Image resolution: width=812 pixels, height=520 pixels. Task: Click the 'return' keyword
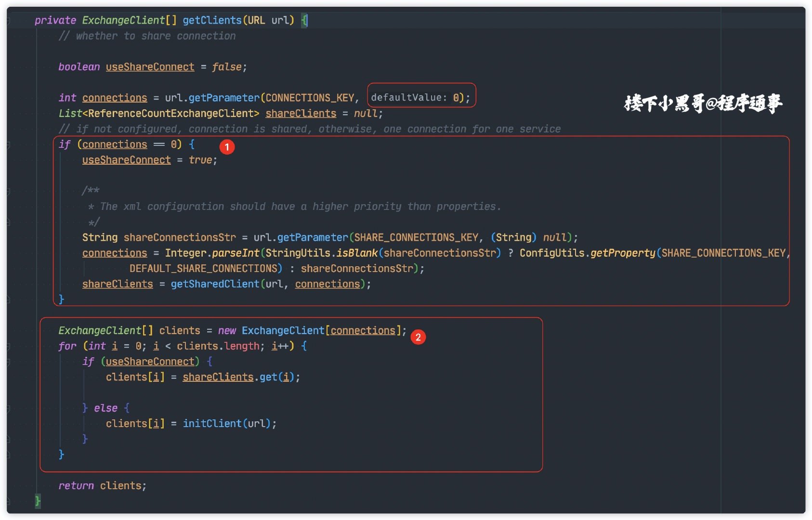(76, 486)
